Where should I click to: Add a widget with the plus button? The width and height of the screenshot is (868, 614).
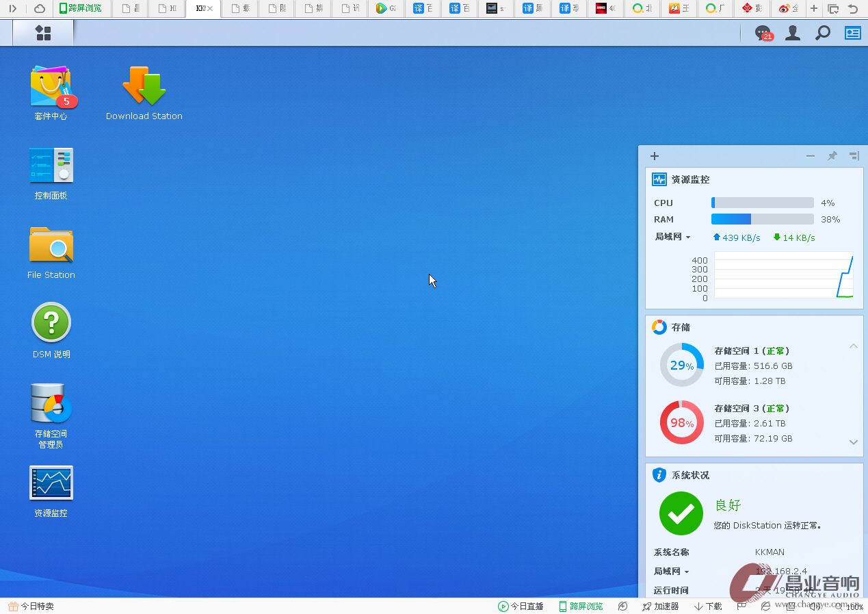(655, 156)
